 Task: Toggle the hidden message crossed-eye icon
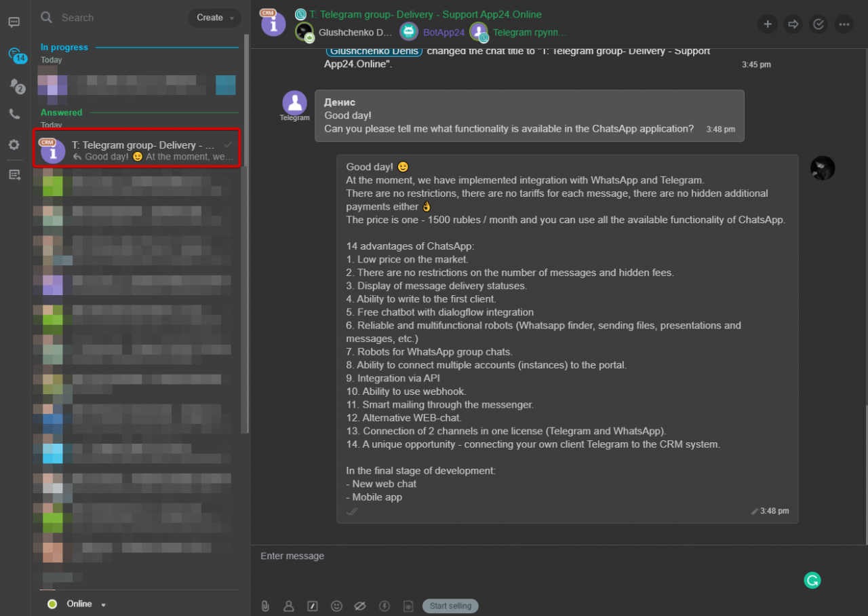pyautogui.click(x=360, y=606)
